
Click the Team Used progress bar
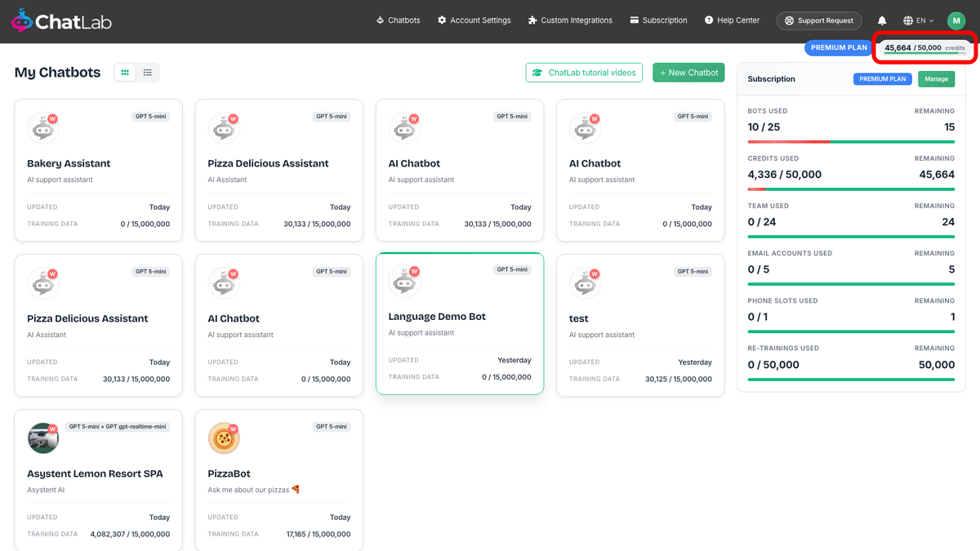[851, 237]
